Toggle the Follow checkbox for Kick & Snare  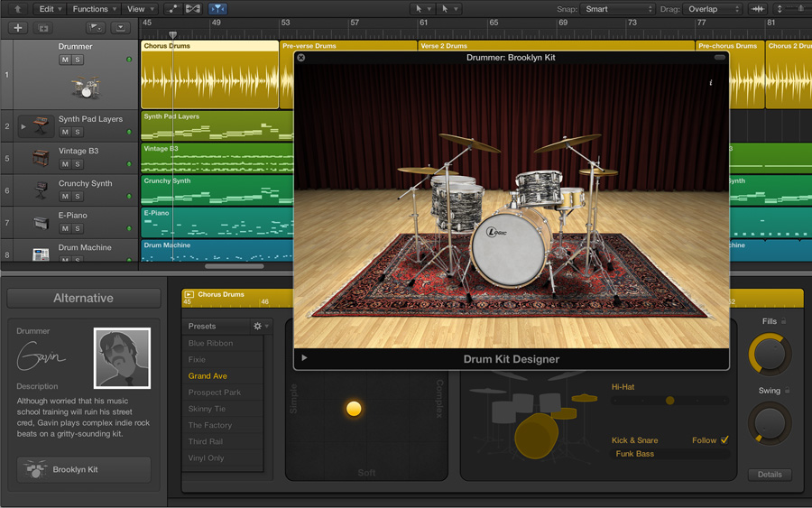724,440
